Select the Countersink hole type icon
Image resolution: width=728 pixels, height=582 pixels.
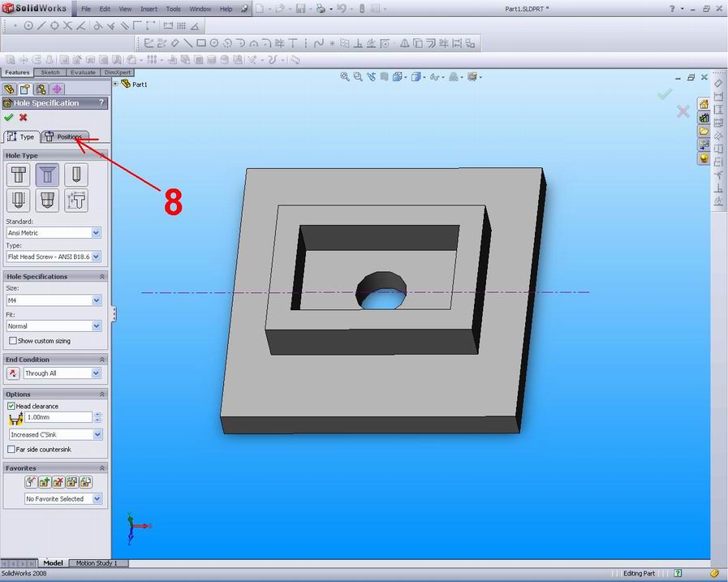click(47, 175)
